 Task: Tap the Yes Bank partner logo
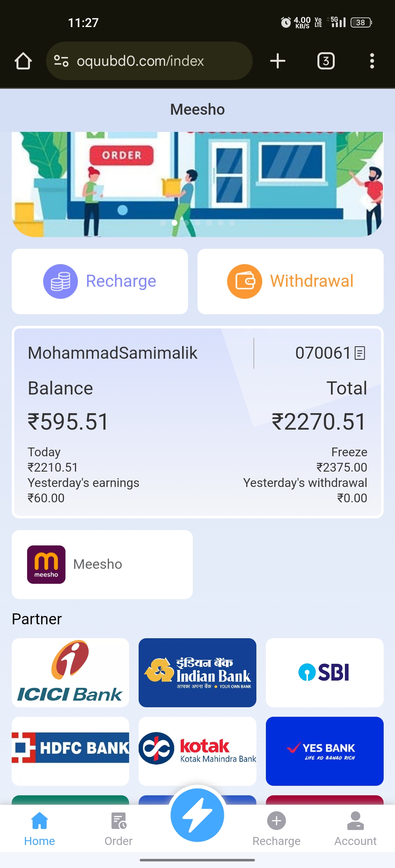[324, 751]
